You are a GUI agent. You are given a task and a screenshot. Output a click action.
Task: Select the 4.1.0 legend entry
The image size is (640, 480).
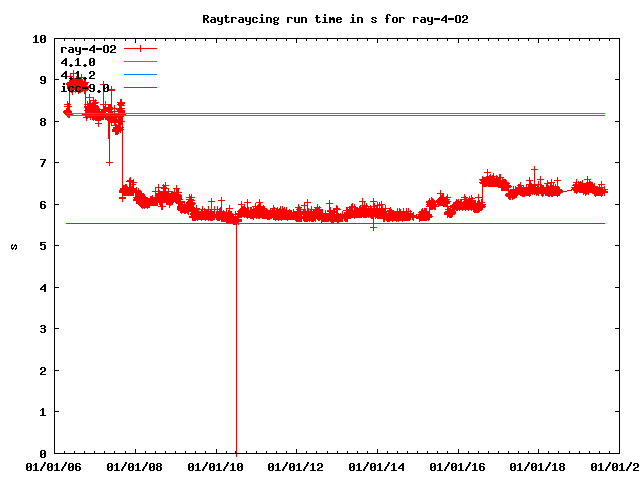pos(78,62)
